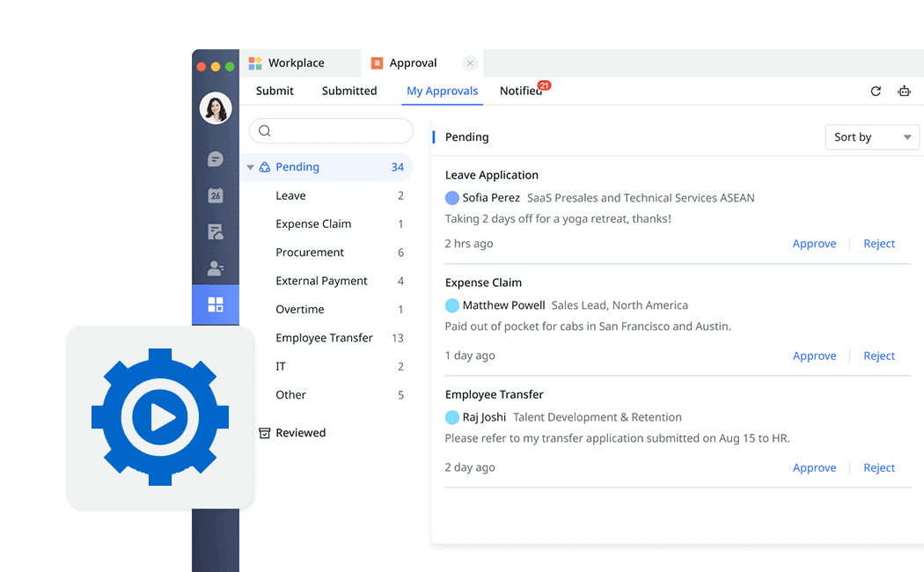Click the yellow macOS minimize button
The width and height of the screenshot is (924, 572).
(215, 67)
